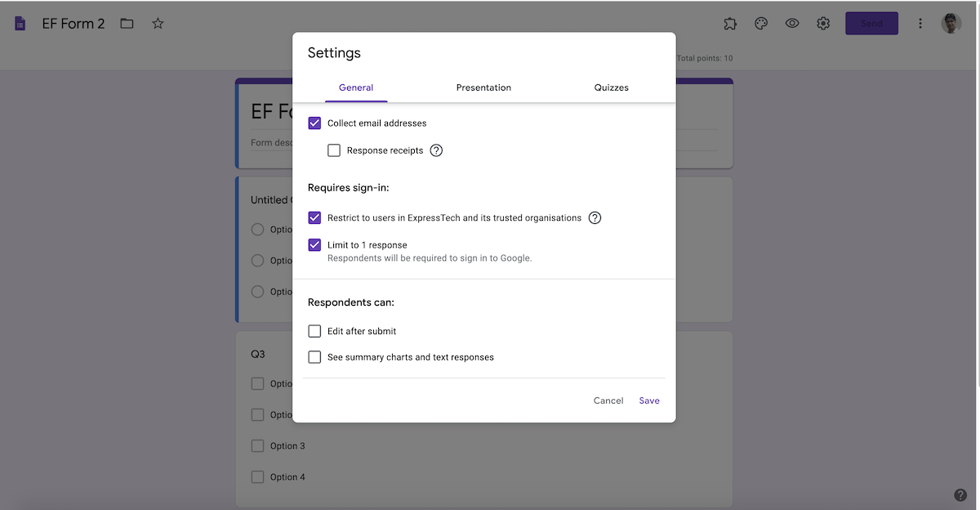Show help for restrict to users option

click(x=595, y=217)
